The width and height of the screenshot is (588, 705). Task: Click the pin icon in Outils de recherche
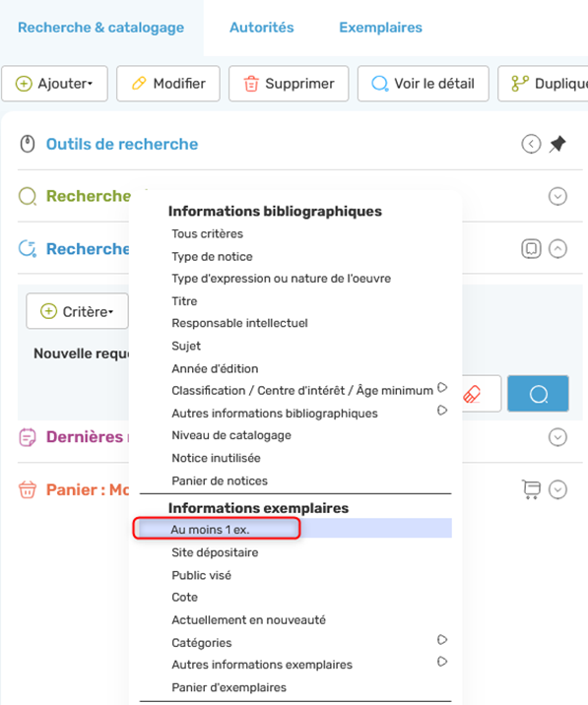click(x=557, y=145)
